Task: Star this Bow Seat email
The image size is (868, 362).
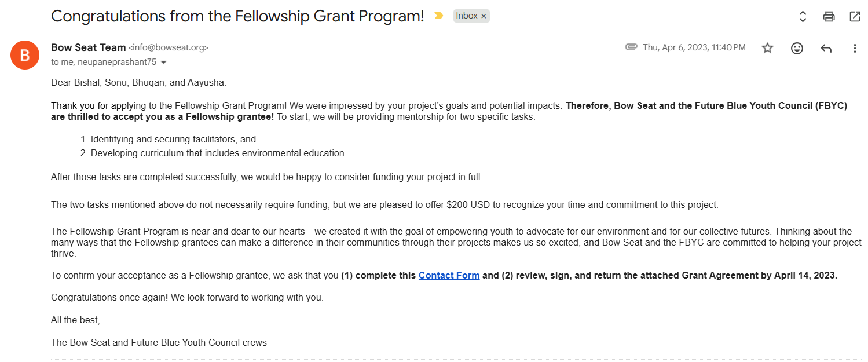Action: point(767,48)
